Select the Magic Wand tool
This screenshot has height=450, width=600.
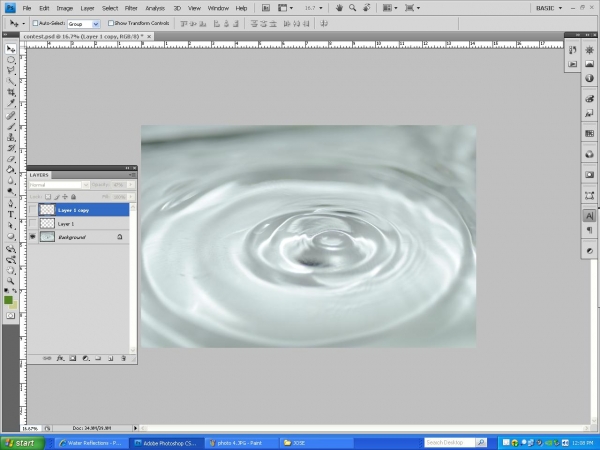pyautogui.click(x=11, y=82)
